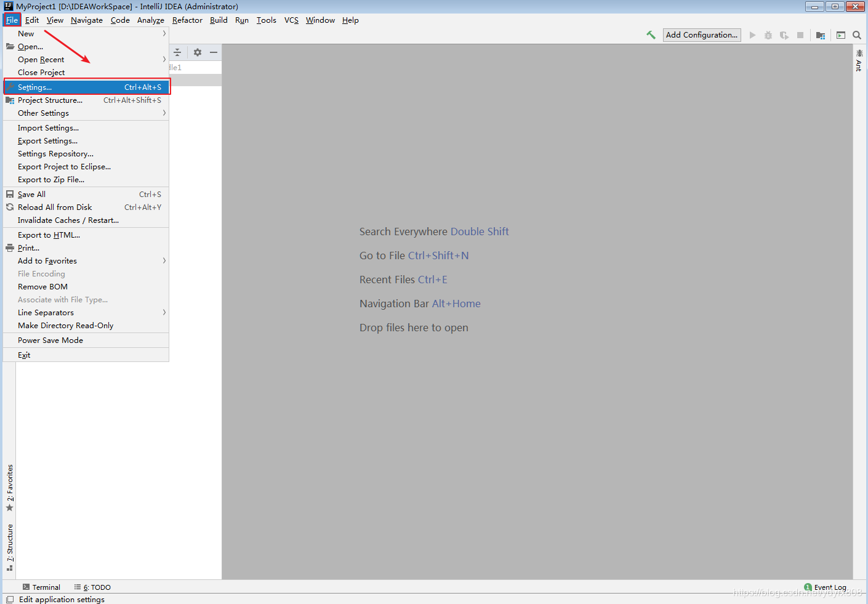
Task: Click the Print printer icon
Action: 10,248
